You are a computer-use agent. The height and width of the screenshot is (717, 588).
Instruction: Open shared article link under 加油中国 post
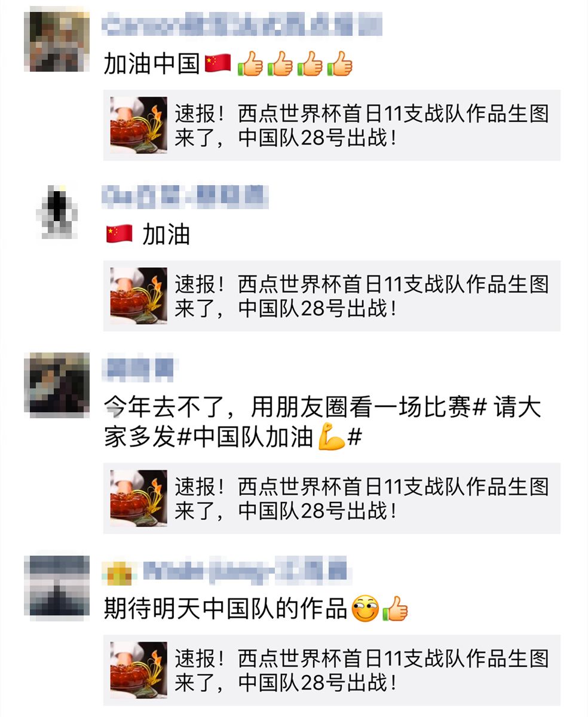(x=332, y=125)
